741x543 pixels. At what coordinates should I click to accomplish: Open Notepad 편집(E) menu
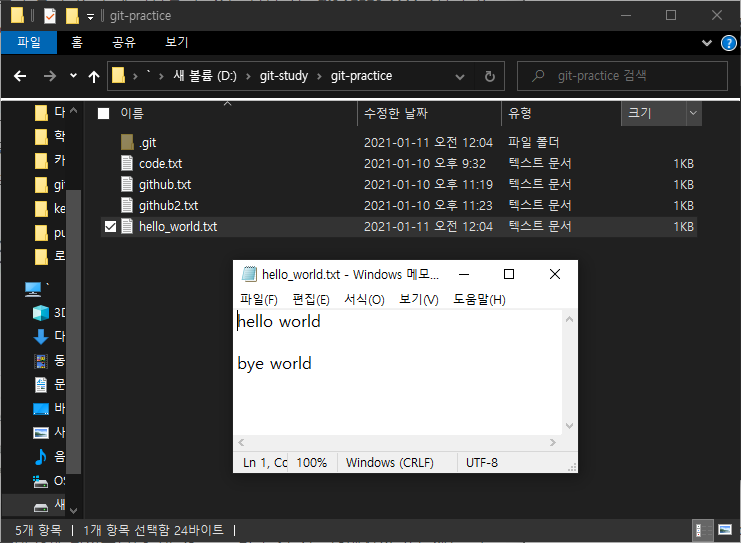click(x=311, y=300)
